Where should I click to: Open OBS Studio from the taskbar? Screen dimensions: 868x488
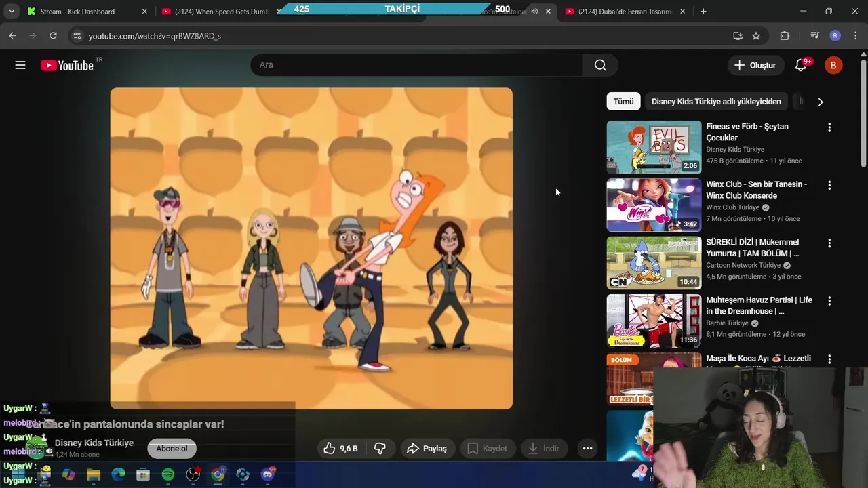coord(193,474)
